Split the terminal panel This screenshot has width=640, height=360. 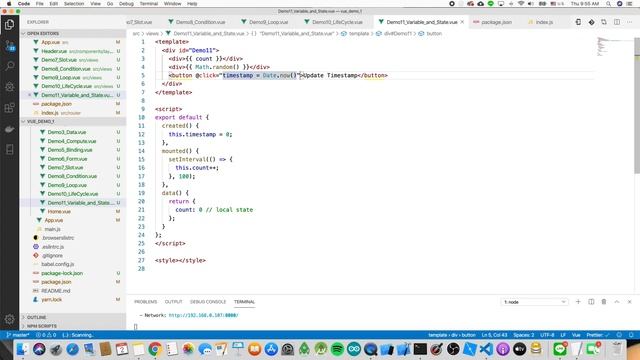click(591, 302)
